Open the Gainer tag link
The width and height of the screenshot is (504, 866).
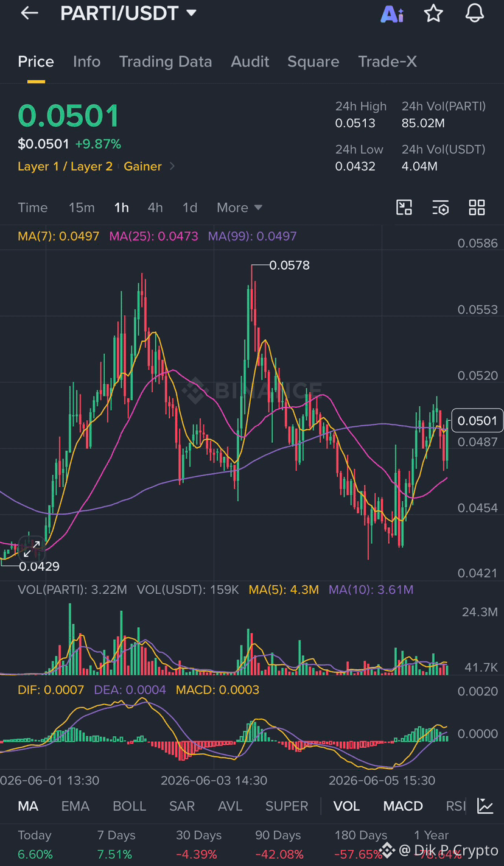[143, 166]
